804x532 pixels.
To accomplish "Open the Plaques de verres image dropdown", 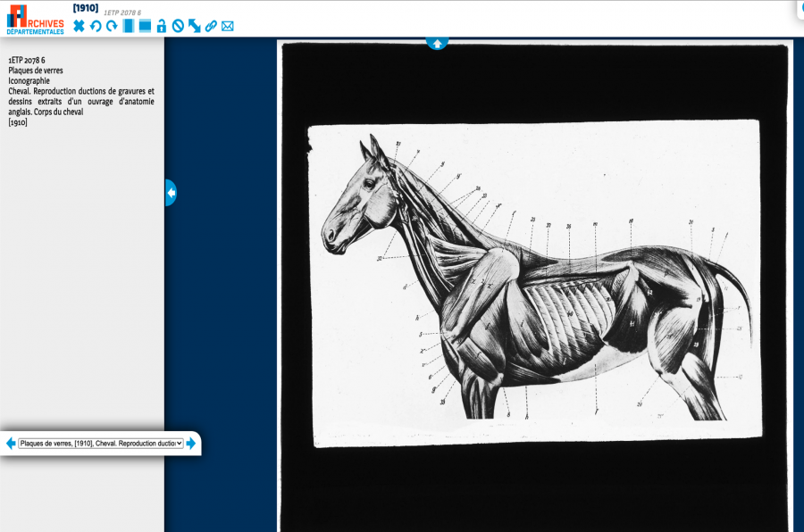I will click(x=101, y=444).
